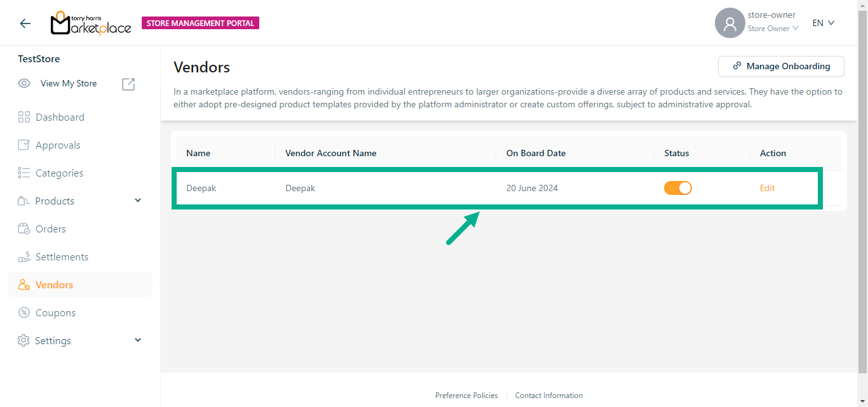
Task: Click Edit link for Deepak vendor
Action: [767, 188]
